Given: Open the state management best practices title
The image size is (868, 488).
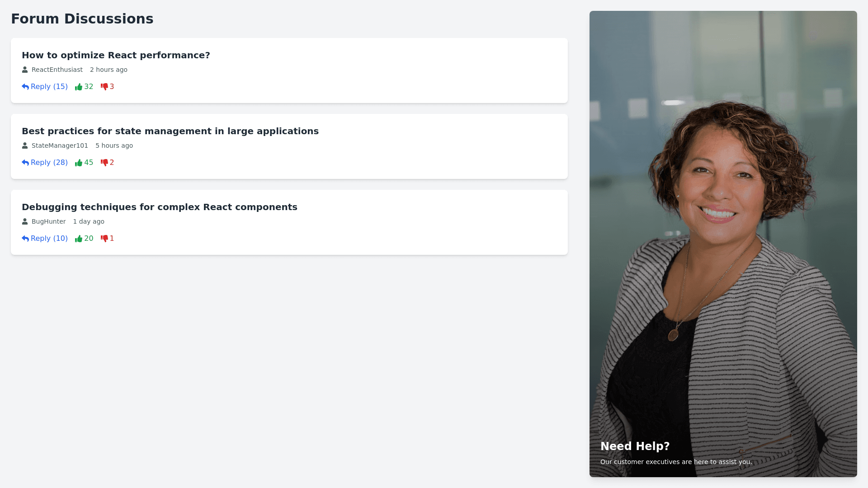Looking at the screenshot, I should (x=170, y=131).
